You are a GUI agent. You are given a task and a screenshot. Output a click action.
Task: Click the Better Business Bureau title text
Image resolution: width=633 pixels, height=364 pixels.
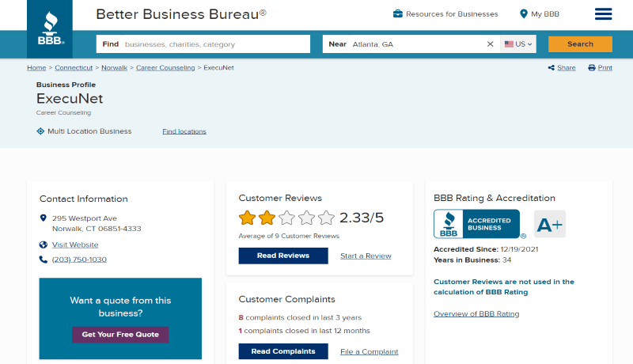pos(181,14)
